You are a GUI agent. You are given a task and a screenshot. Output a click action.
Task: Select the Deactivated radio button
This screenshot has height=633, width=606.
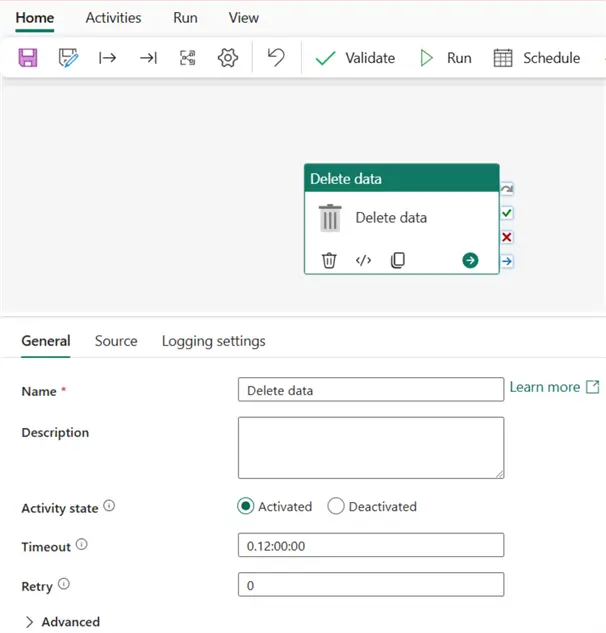tap(336, 506)
